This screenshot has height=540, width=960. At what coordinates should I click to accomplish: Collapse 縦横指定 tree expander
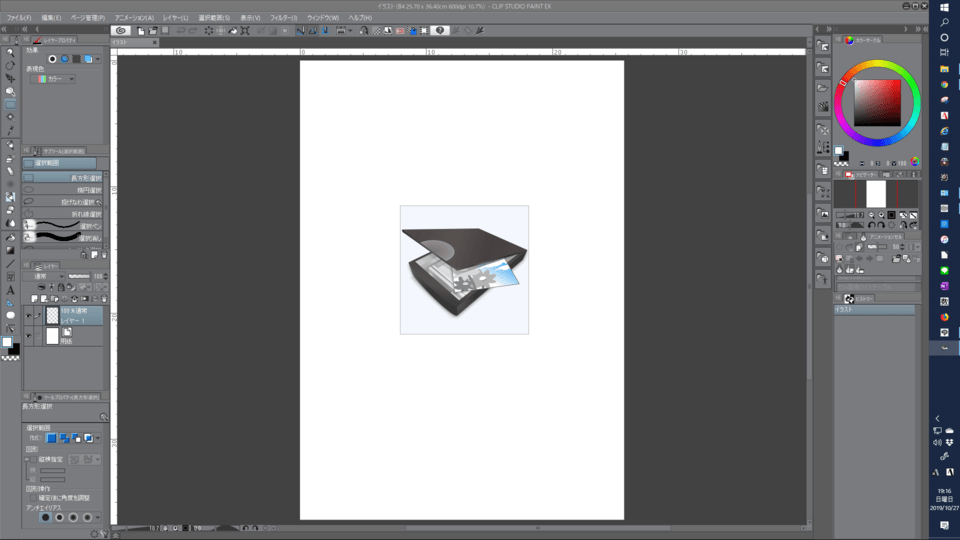[x=27, y=459]
